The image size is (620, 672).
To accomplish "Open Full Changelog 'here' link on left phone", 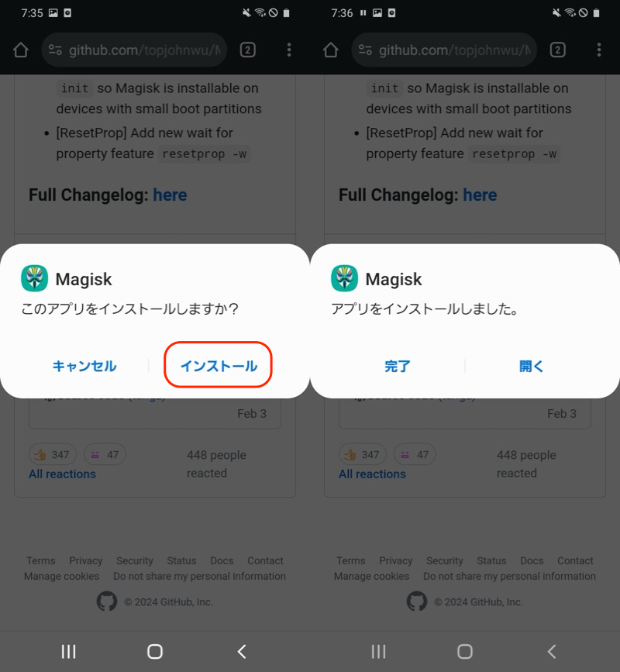I will click(x=170, y=195).
